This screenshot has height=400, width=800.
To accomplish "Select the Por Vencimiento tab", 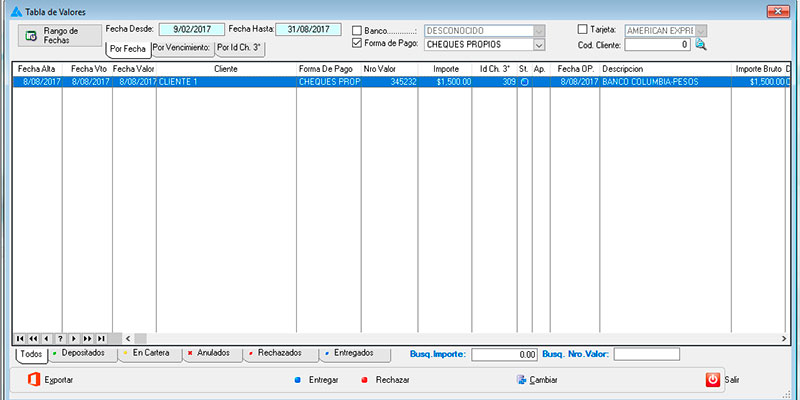I will click(181, 47).
